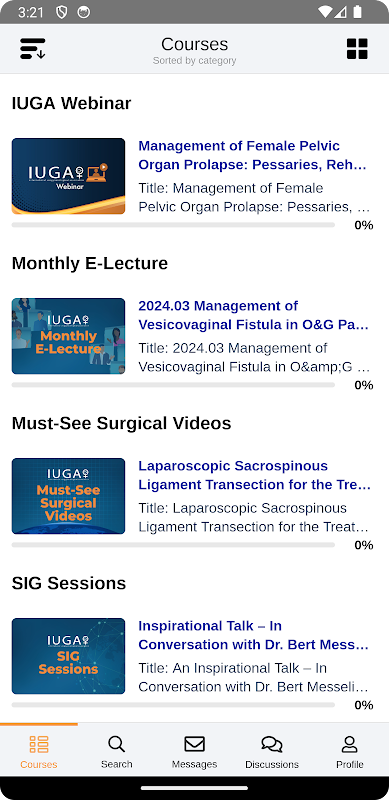Open Management of Female Pelvic Organ Prolapse link

[x=253, y=155]
